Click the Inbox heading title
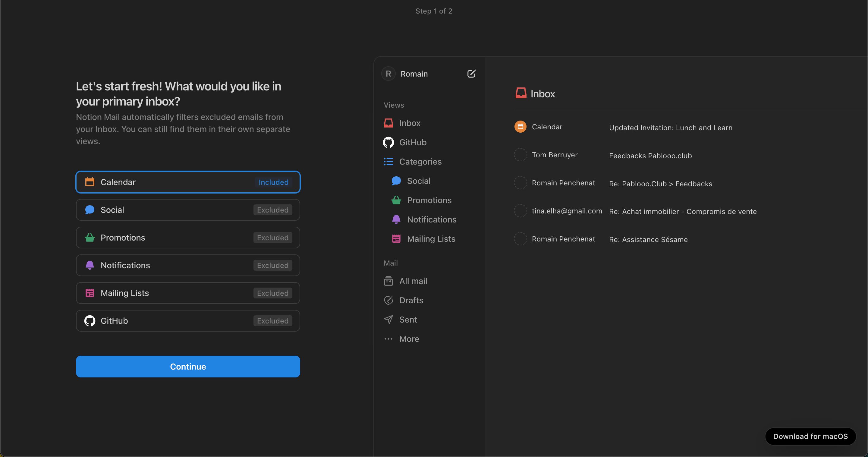 point(542,93)
